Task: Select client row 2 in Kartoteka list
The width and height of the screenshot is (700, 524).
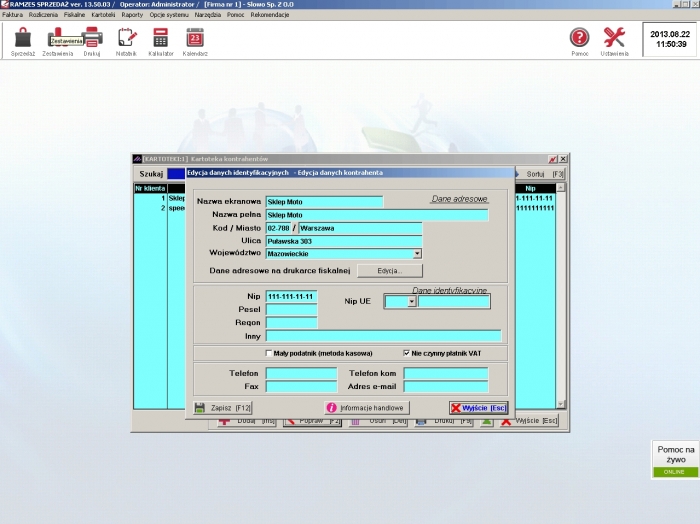Action: (159, 208)
